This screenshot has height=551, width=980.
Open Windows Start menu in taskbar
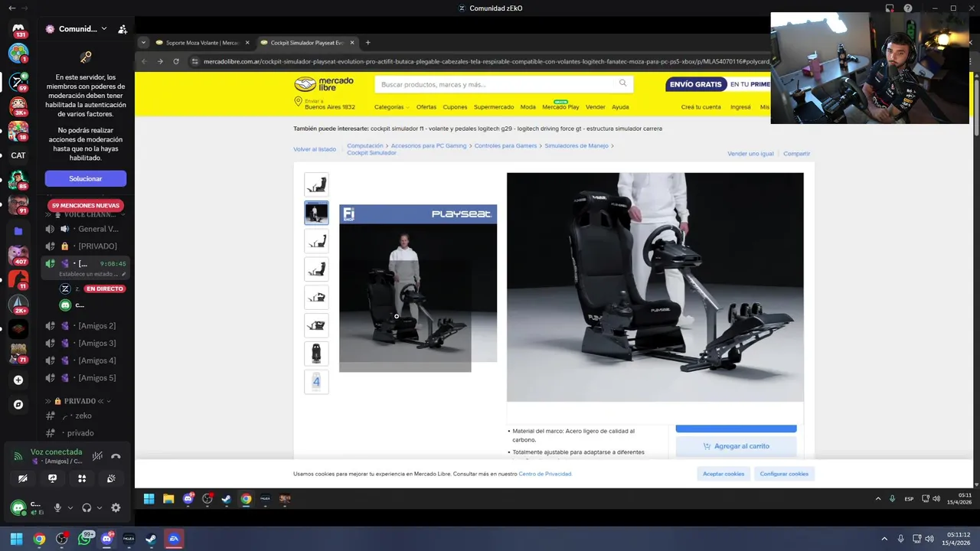[x=16, y=539]
